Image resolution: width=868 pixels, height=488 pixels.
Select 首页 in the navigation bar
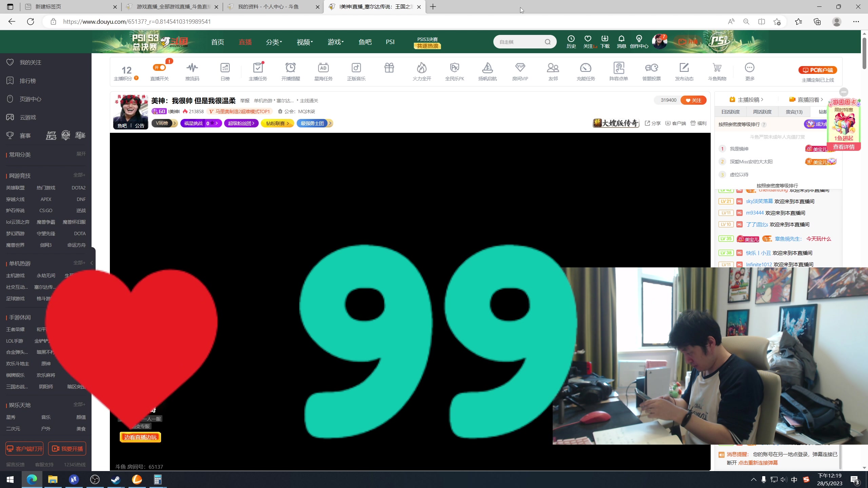(218, 42)
